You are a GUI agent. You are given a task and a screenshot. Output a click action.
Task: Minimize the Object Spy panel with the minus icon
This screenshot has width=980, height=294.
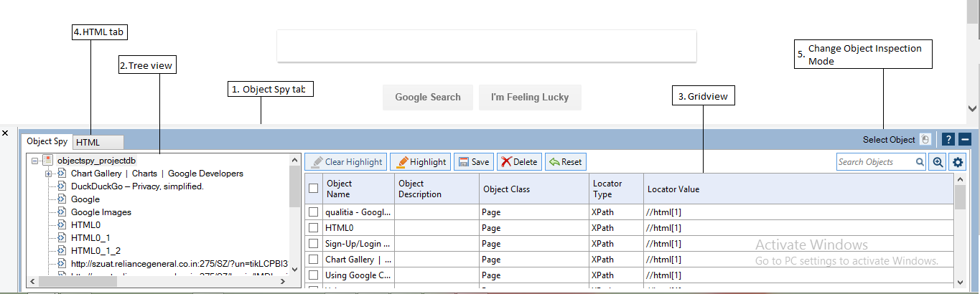[x=965, y=140]
